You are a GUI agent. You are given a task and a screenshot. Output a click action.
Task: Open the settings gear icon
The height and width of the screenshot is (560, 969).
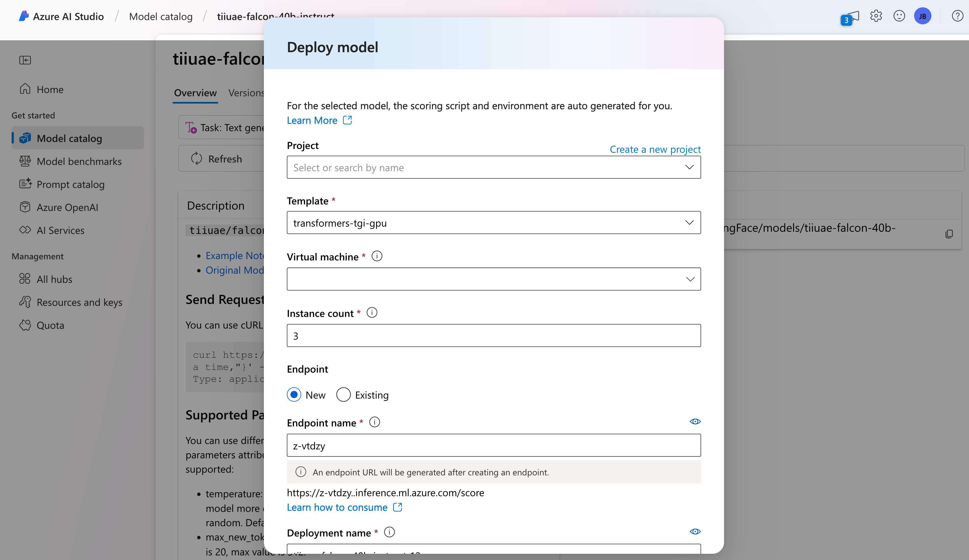point(876,16)
